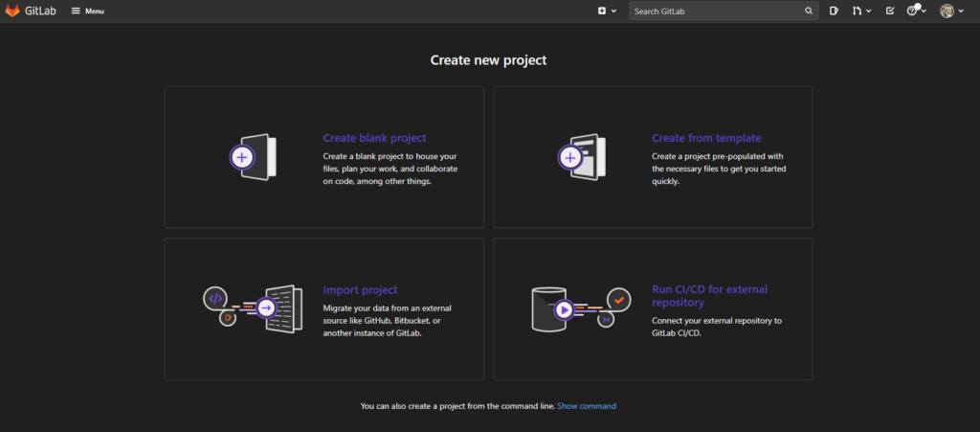Screen dimensions: 980x432
Task: Select Create from template heading
Action: (706, 138)
